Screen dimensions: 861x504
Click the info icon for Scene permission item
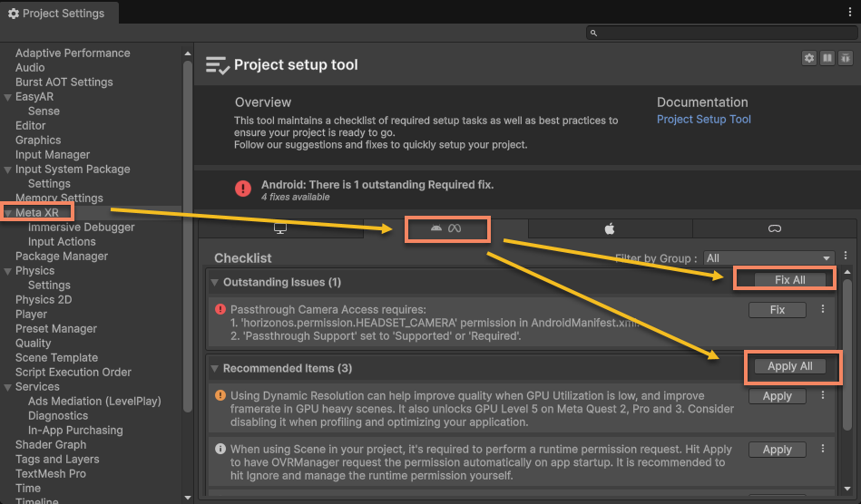(220, 449)
